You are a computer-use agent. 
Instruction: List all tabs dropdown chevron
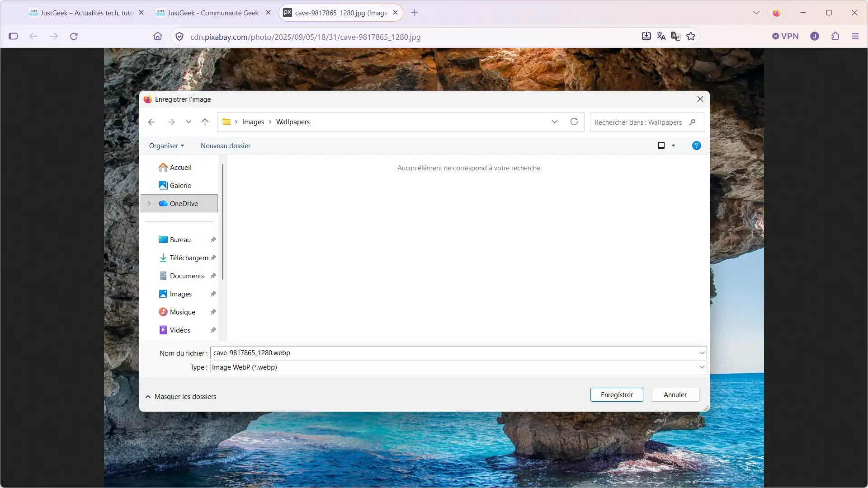pyautogui.click(x=756, y=13)
